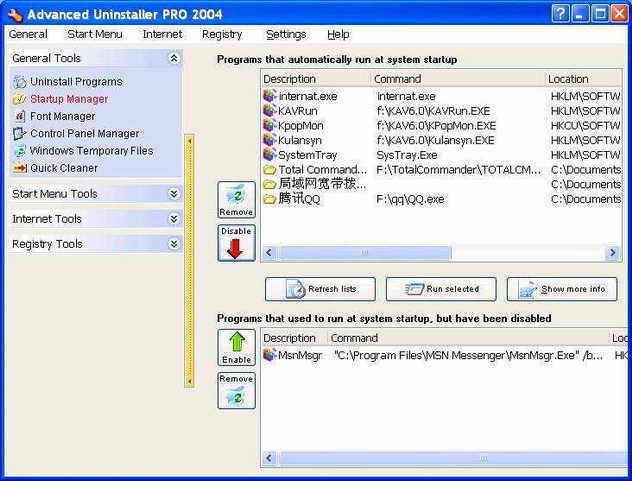The width and height of the screenshot is (632, 481).
Task: Click the upper Remove button
Action: [236, 200]
